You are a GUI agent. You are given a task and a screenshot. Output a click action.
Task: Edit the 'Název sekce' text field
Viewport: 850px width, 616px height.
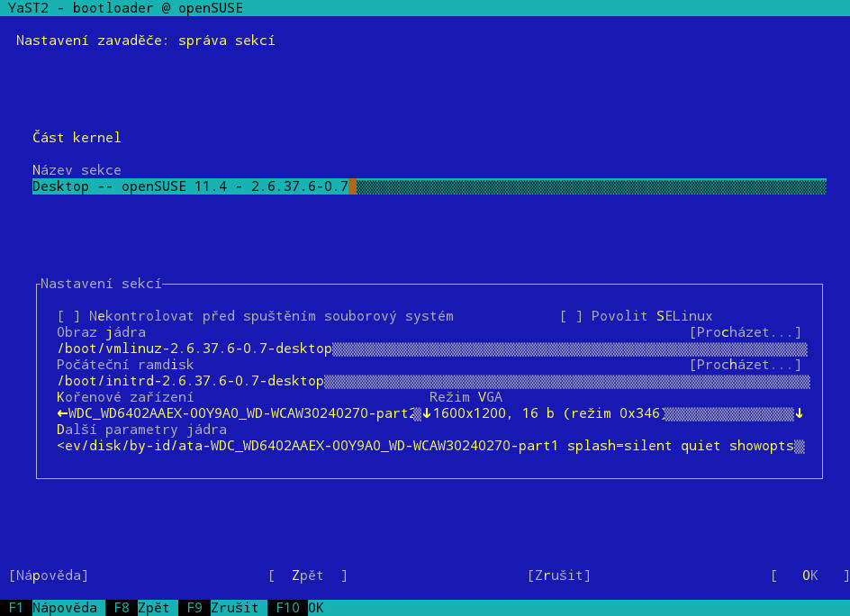click(x=430, y=186)
